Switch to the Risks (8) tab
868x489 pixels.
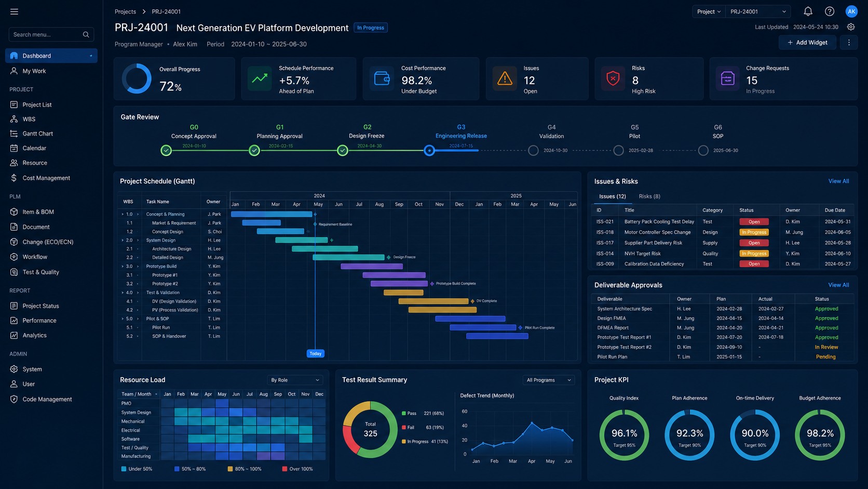649,196
